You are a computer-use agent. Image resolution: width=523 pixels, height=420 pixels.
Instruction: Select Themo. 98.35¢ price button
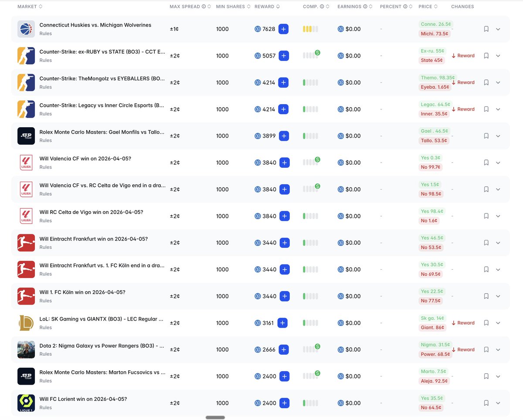click(x=438, y=78)
